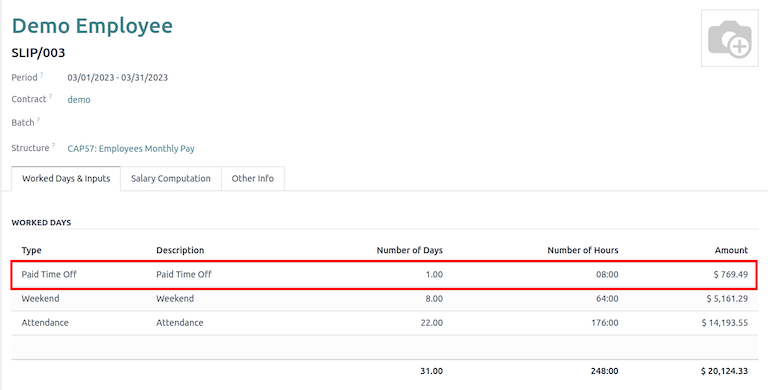Viewport: 768px width, 390px height.
Task: Select the Worked Days & Inputs tab
Action: pyautogui.click(x=66, y=178)
